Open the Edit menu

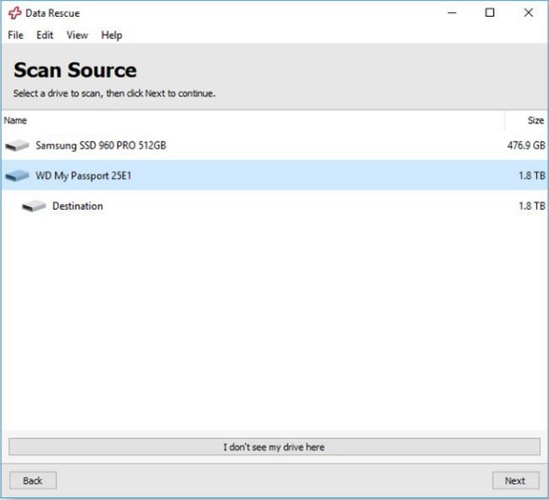coord(45,35)
